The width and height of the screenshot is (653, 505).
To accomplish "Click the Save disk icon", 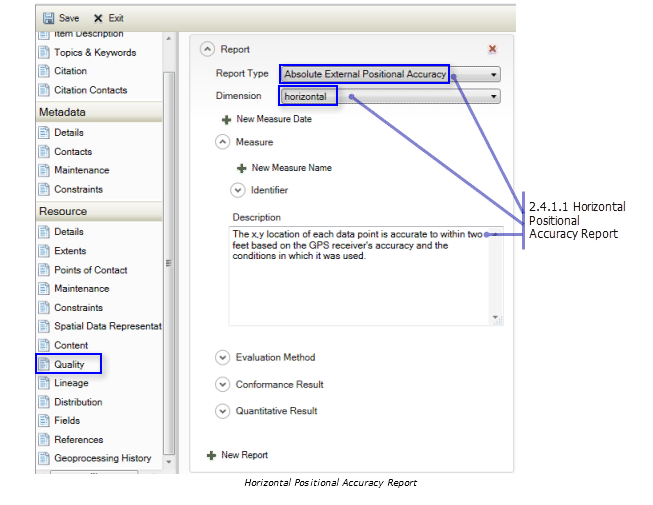I will (x=48, y=18).
